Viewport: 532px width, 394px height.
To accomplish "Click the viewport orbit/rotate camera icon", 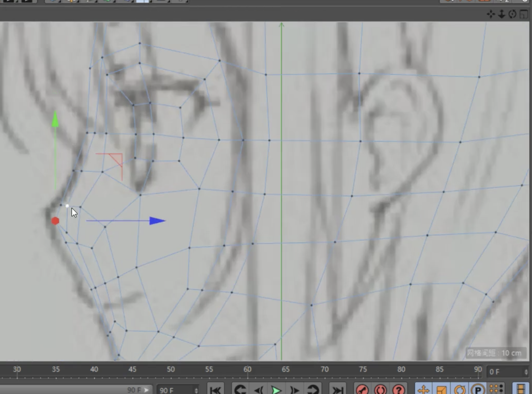I will [512, 14].
